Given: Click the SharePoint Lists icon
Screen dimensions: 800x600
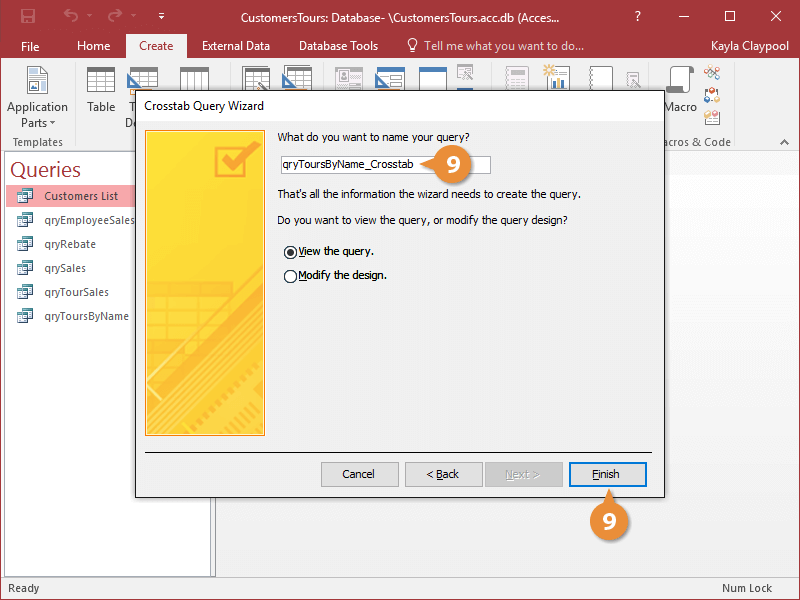Looking at the screenshot, I should pyautogui.click(x=194, y=79).
